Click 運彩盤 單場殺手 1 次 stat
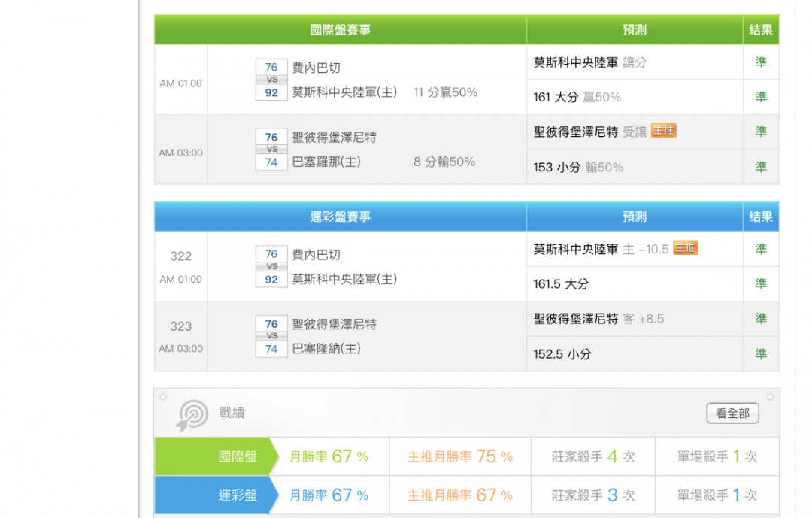Image resolution: width=812 pixels, height=518 pixels. [717, 495]
